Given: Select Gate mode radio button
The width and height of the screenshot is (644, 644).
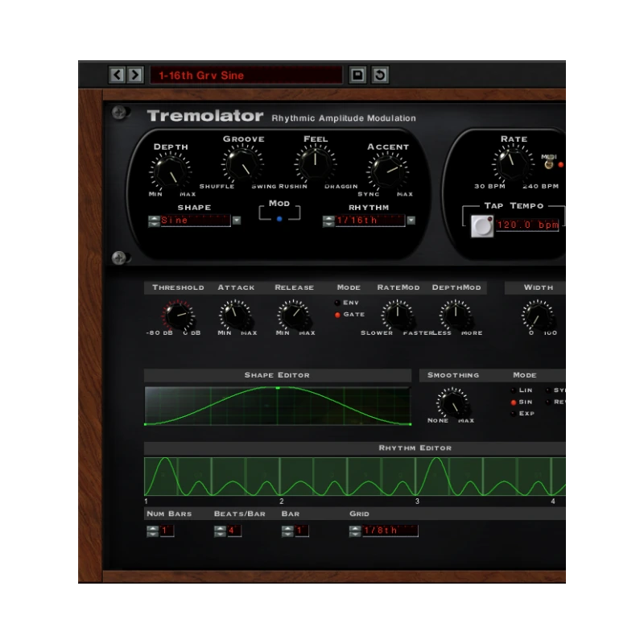Looking at the screenshot, I should (x=337, y=315).
